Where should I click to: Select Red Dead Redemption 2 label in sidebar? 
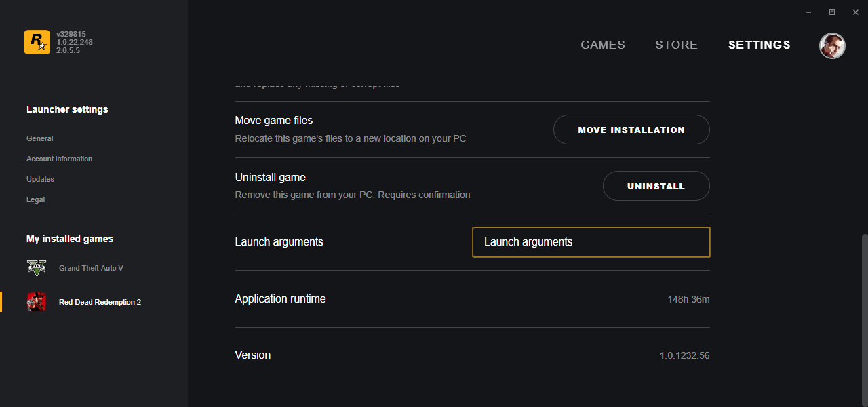(x=100, y=302)
